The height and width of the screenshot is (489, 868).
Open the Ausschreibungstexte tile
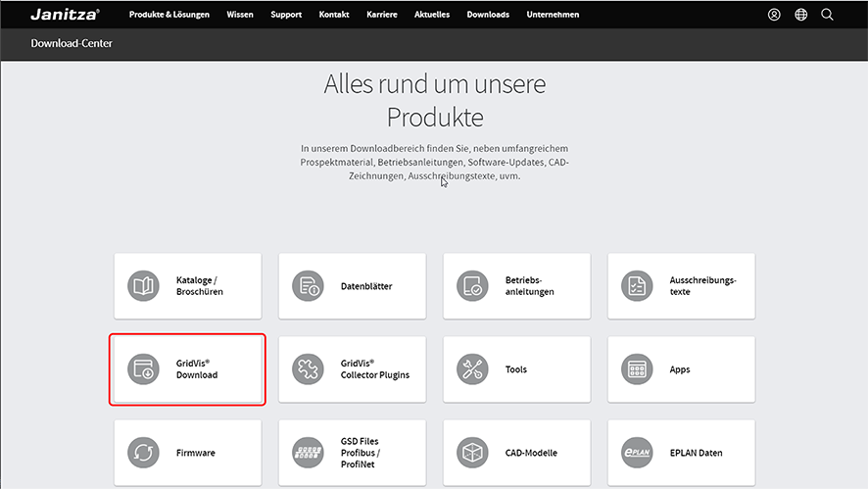(681, 286)
